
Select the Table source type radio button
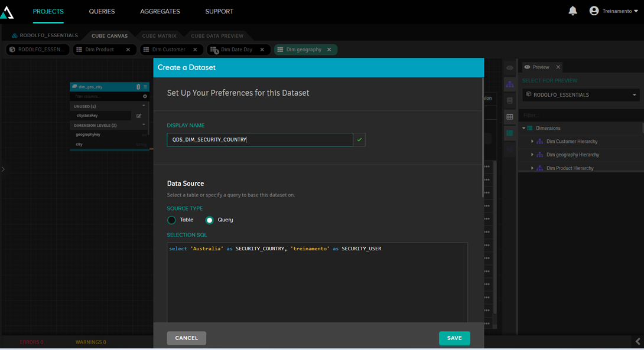[x=171, y=220]
